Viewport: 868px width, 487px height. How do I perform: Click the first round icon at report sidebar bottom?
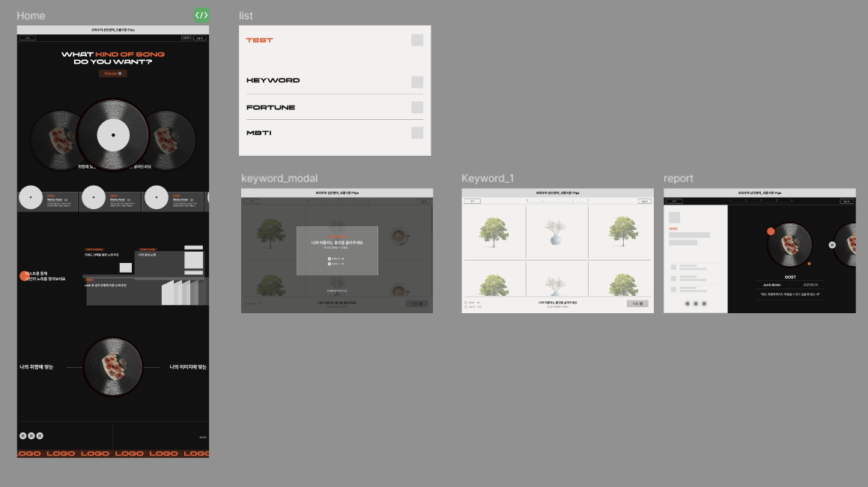click(688, 303)
